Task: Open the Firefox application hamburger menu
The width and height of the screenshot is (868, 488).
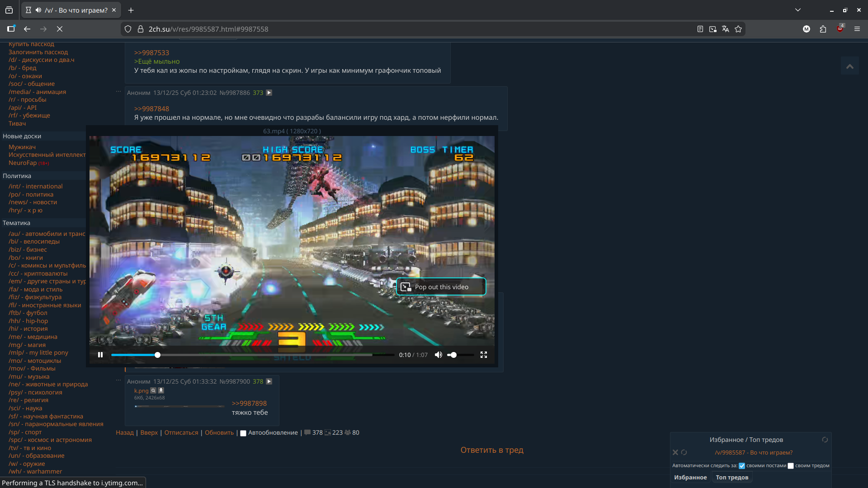Action: point(857,29)
